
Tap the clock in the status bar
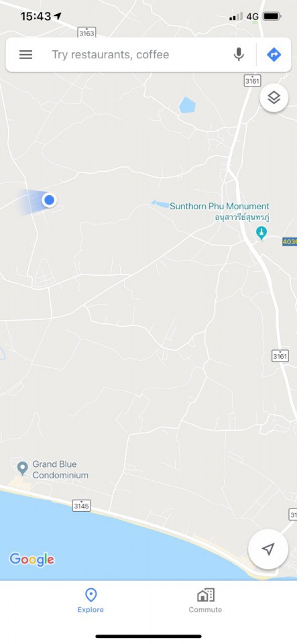[x=36, y=16]
